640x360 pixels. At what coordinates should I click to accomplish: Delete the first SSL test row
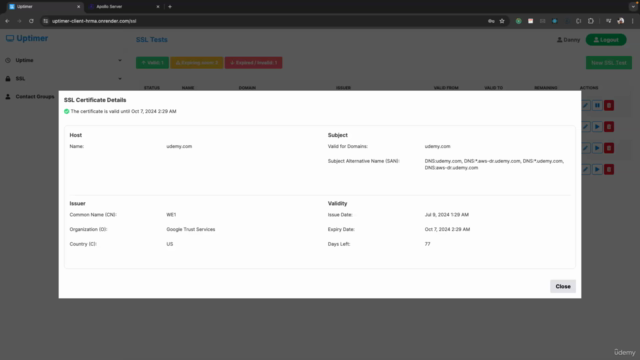(x=609, y=105)
